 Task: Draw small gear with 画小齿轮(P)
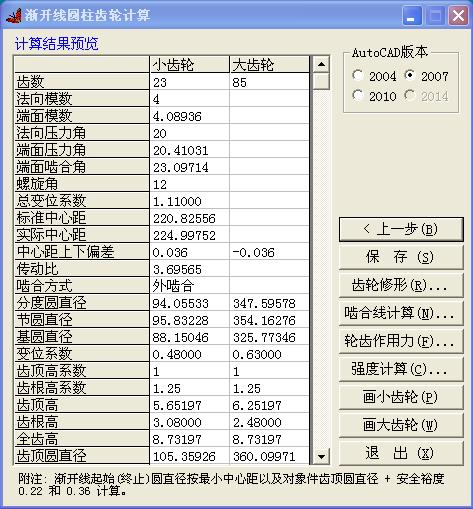401,397
